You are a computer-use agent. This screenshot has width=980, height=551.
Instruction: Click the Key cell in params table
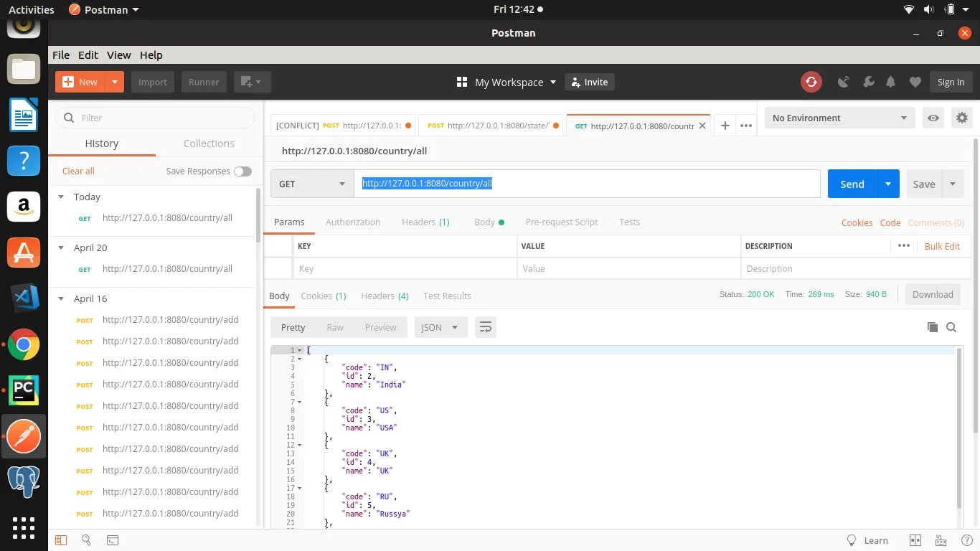click(x=405, y=268)
